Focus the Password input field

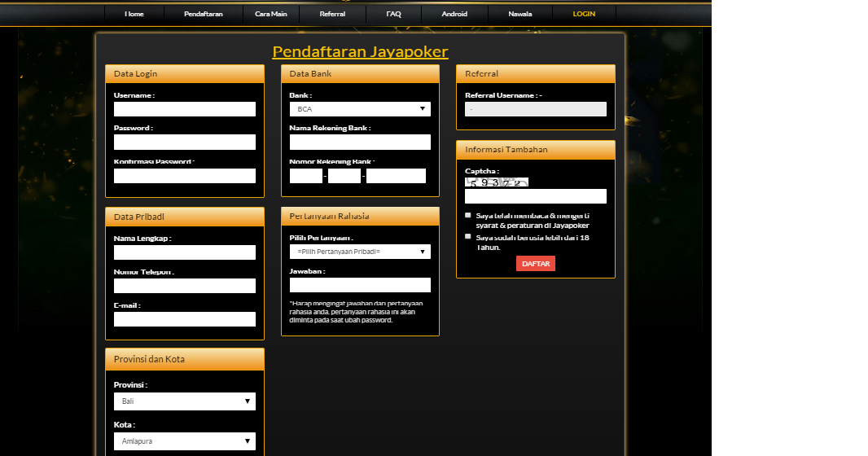tap(185, 142)
